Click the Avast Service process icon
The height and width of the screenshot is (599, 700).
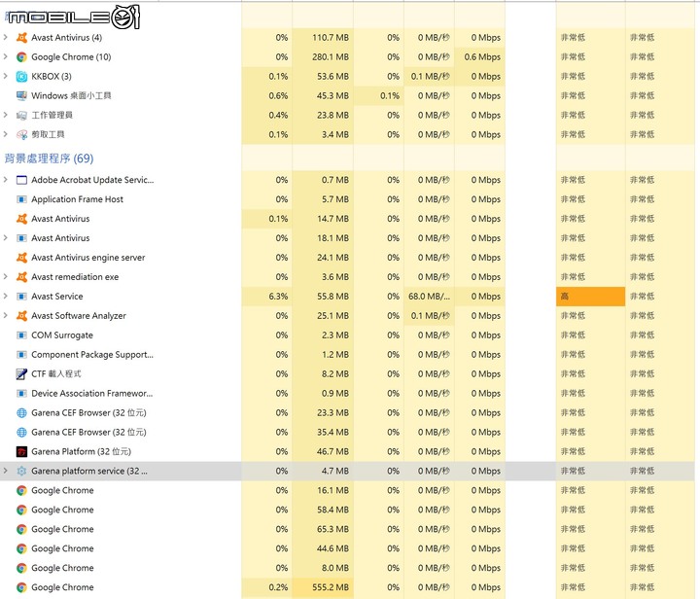tap(21, 297)
